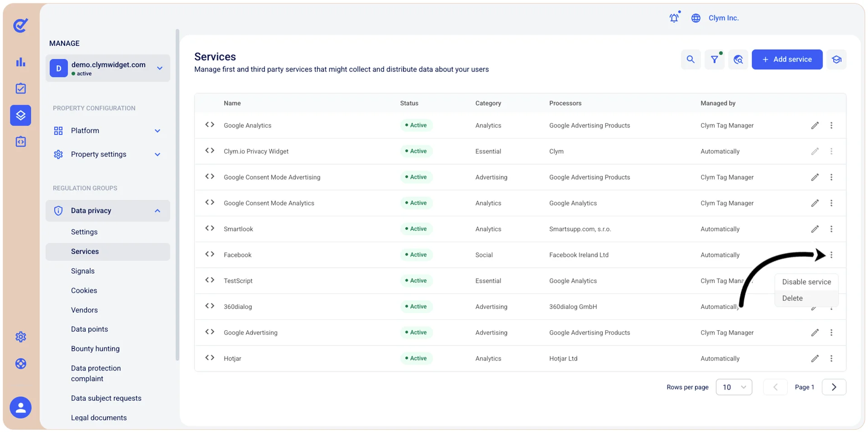Click the Clym logo icon
The width and height of the screenshot is (868, 432).
(x=20, y=25)
